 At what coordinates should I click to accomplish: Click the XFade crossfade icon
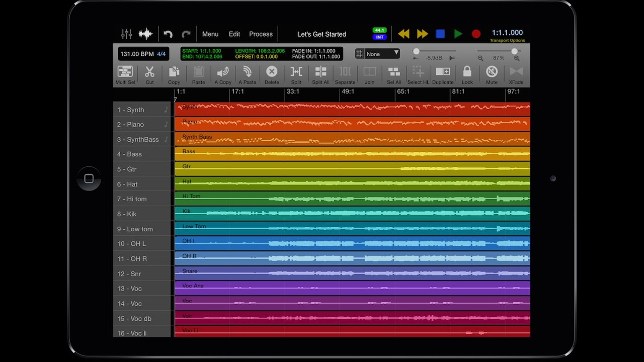516,74
